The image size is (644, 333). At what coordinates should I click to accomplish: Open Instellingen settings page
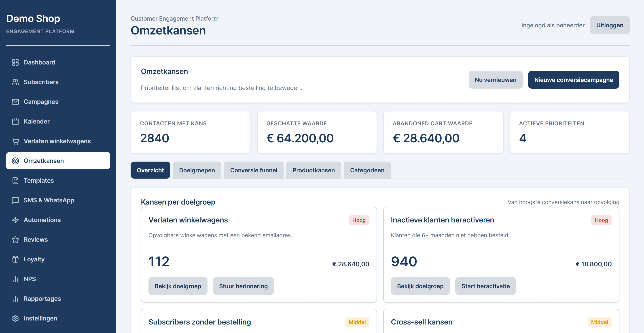58,318
